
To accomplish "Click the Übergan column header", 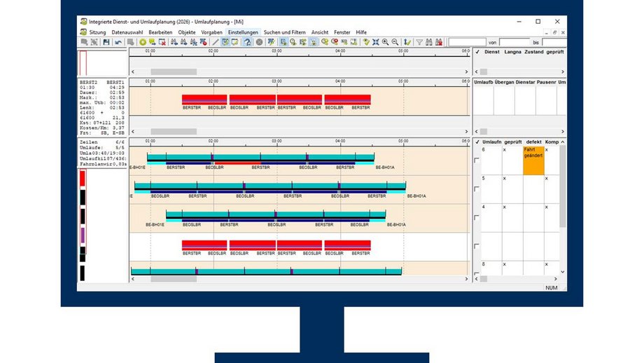I will [x=504, y=82].
